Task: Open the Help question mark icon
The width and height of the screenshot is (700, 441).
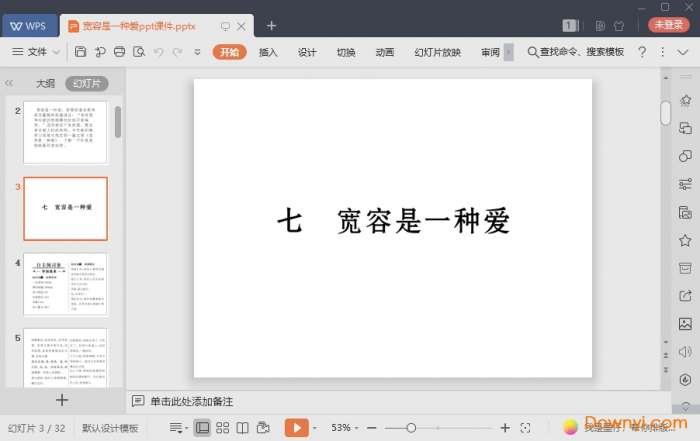Action: (642, 52)
